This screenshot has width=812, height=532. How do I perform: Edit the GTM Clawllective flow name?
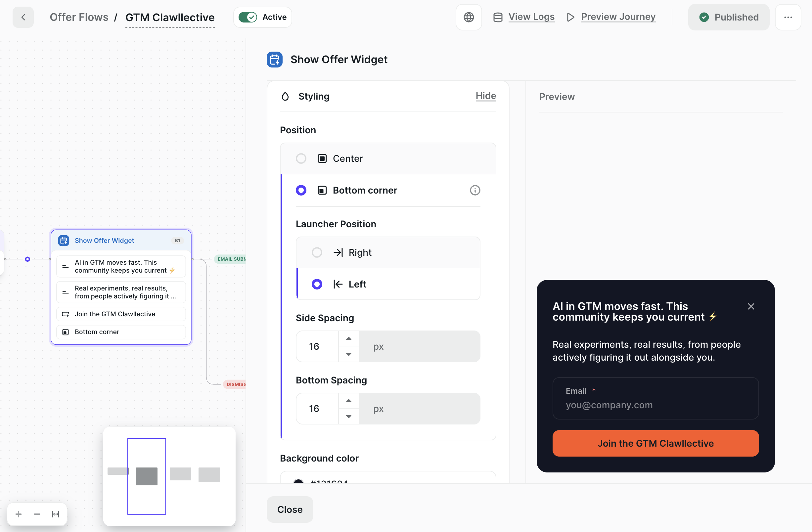point(169,17)
